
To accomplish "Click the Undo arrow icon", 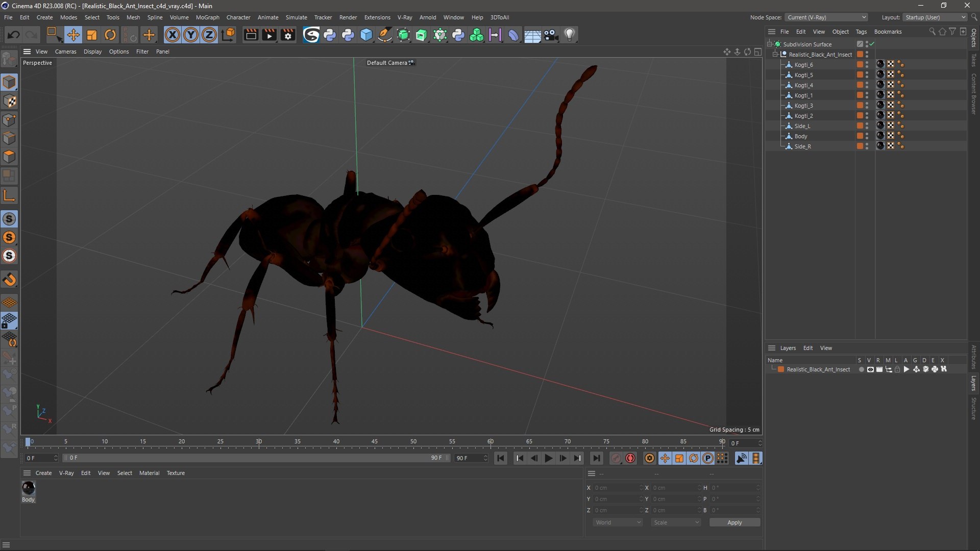I will tap(14, 35).
